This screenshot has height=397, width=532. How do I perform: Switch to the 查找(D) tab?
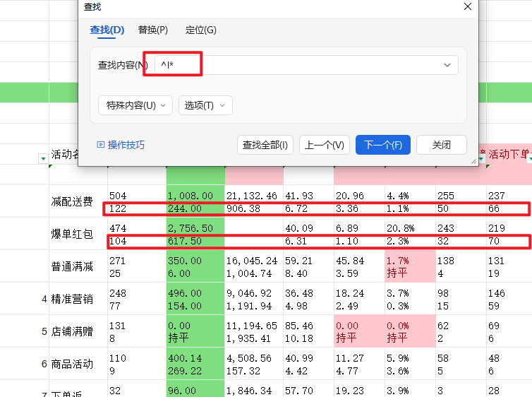[107, 30]
